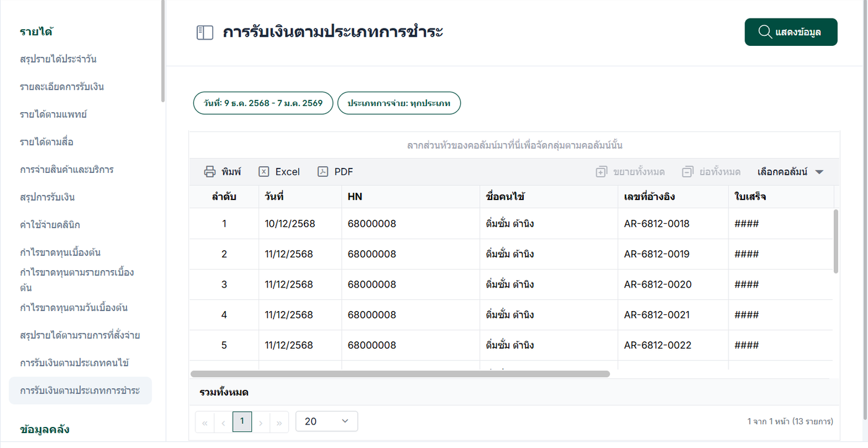Click reference number AR-6812-0019
The height and width of the screenshot is (448, 868).
(657, 254)
